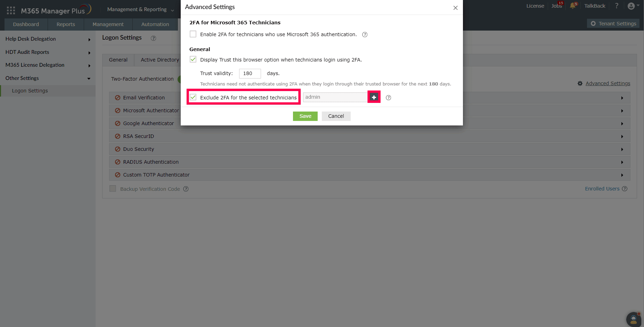Expand HDT Audit Reports sidebar section
The image size is (644, 327).
(48, 52)
